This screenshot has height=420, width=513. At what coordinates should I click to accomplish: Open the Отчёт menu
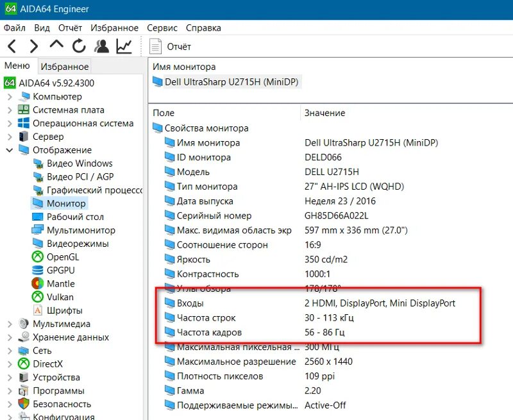coord(70,28)
